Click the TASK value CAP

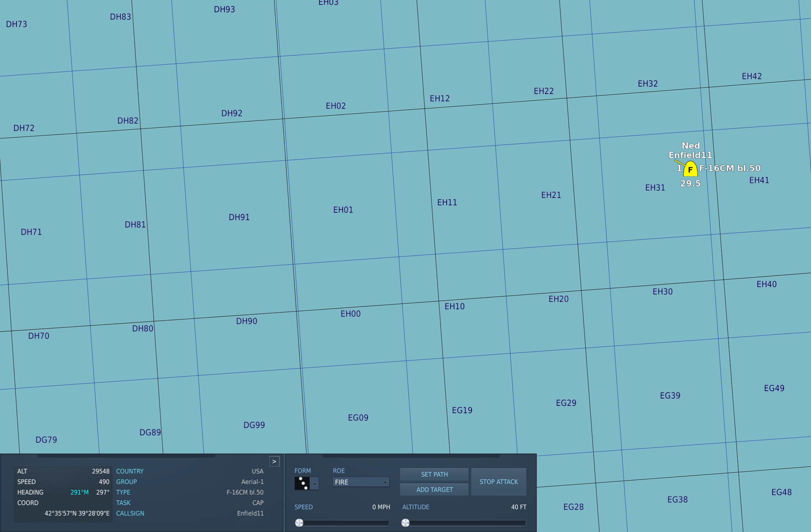click(x=258, y=503)
